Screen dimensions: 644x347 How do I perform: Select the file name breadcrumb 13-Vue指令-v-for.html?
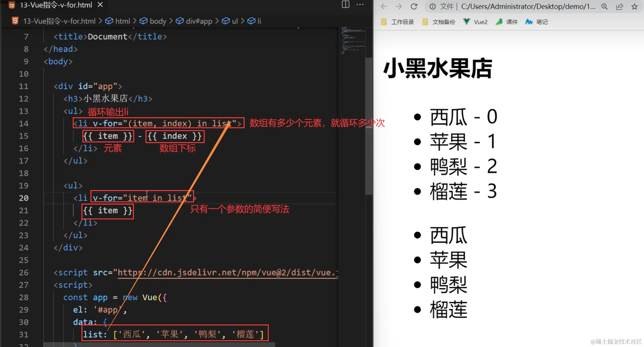pyautogui.click(x=59, y=21)
